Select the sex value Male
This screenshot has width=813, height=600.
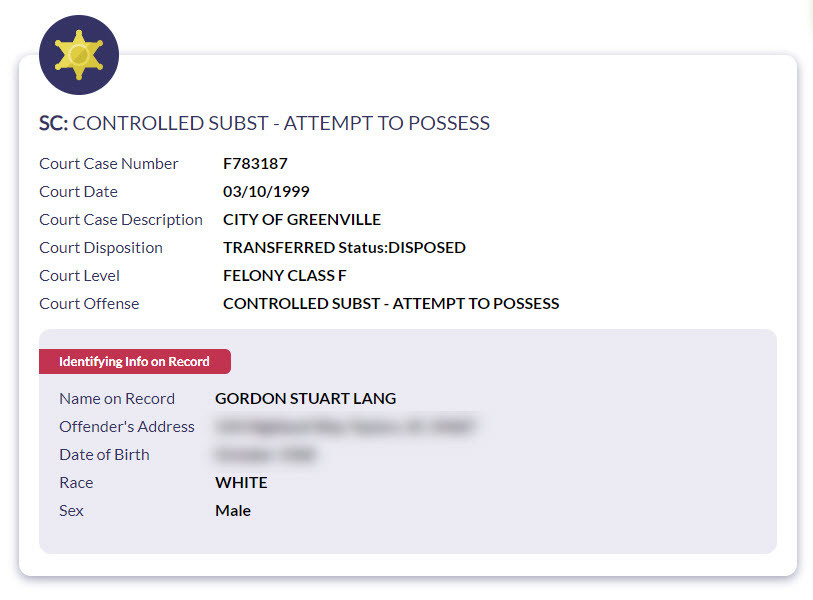click(233, 511)
